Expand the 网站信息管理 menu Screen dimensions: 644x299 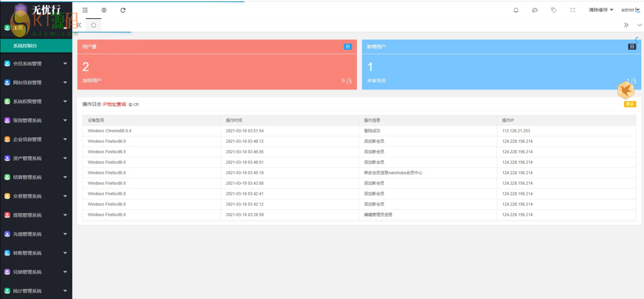coord(36,83)
